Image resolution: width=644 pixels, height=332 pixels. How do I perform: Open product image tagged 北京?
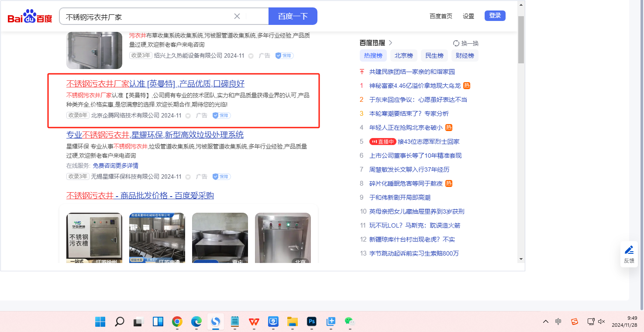coord(283,238)
